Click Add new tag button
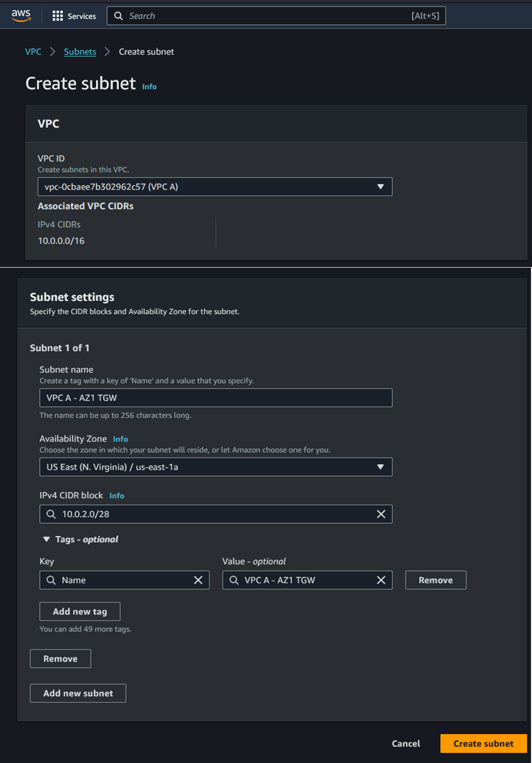This screenshot has height=763, width=532. pyautogui.click(x=80, y=612)
